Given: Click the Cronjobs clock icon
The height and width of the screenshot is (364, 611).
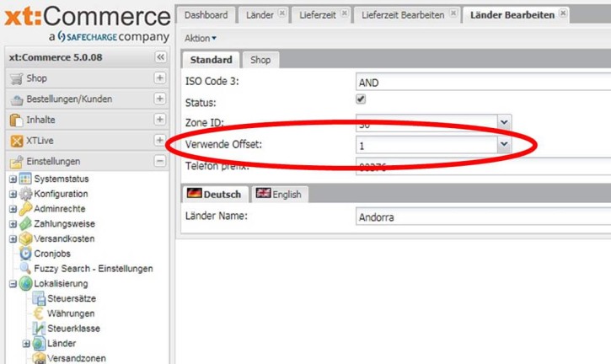Looking at the screenshot, I should (26, 254).
